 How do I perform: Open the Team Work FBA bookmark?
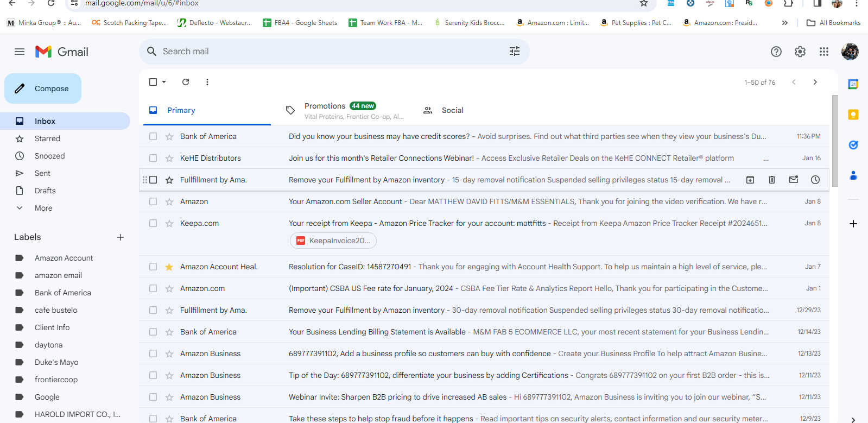[x=385, y=23]
